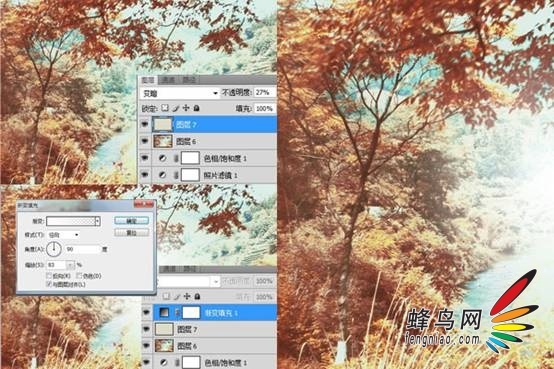Click 缩放 field showing 83
This screenshot has width=554, height=369.
(57, 265)
